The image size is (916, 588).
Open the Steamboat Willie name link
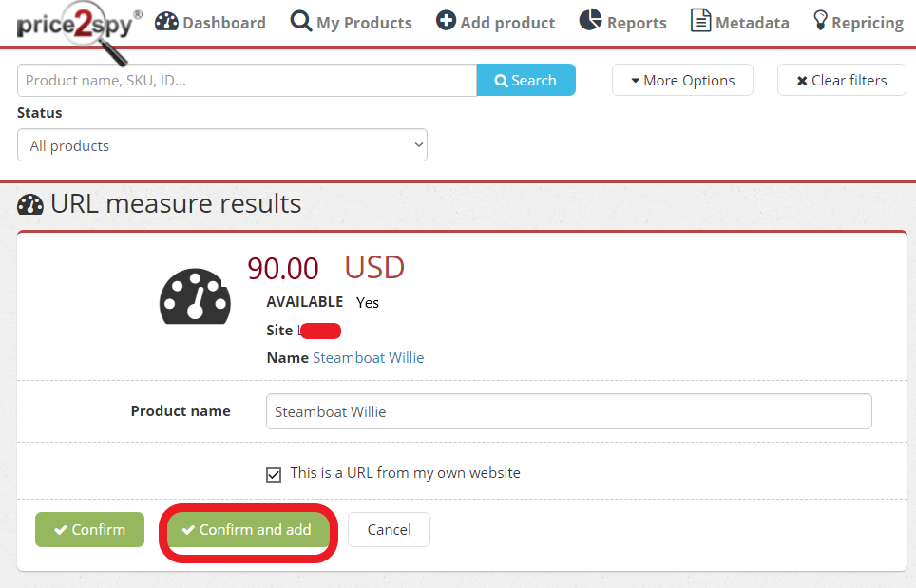(x=368, y=357)
